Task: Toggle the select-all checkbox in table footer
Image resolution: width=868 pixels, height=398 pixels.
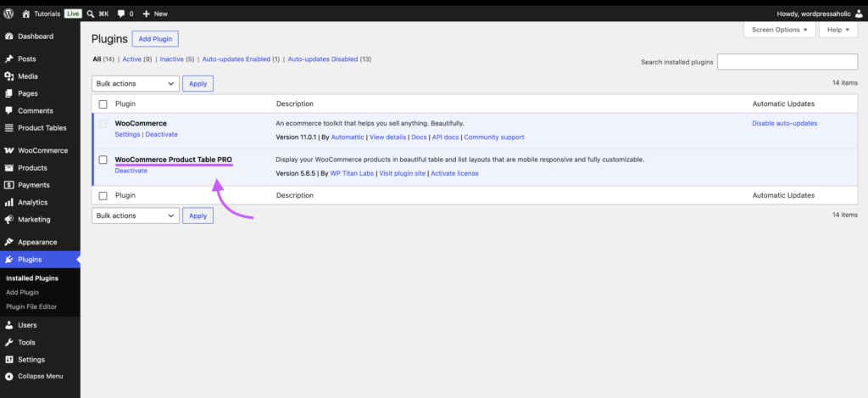Action: [x=103, y=196]
